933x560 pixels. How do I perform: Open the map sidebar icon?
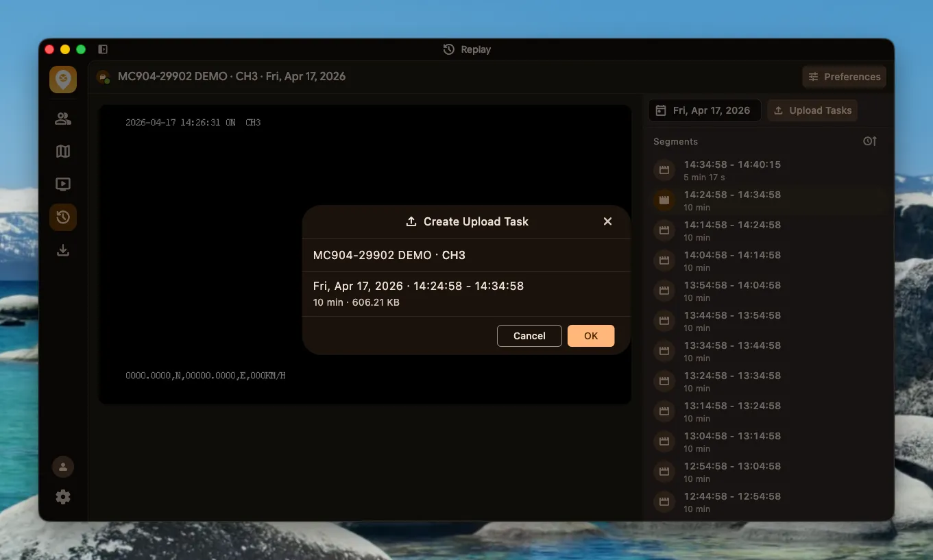63,151
